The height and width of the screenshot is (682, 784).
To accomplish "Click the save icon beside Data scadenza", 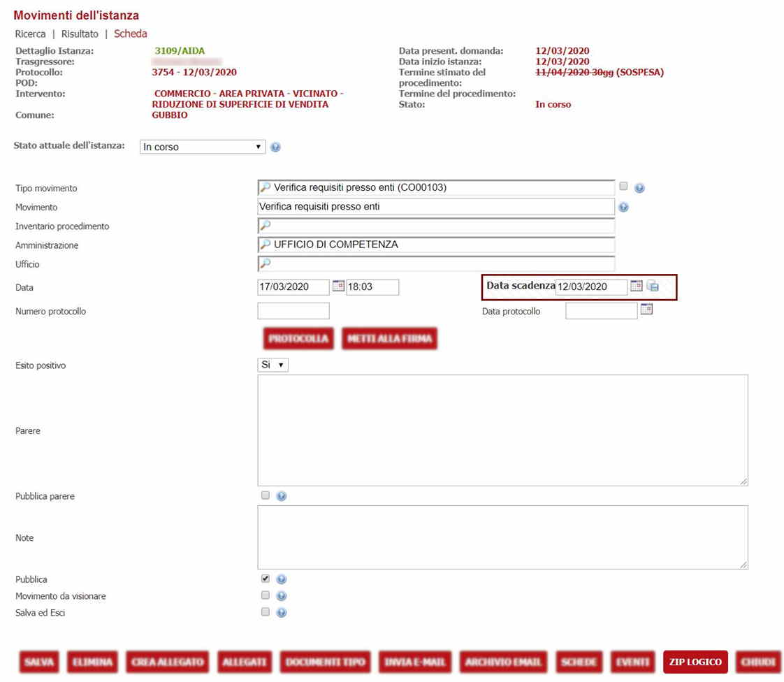I will tap(653, 286).
